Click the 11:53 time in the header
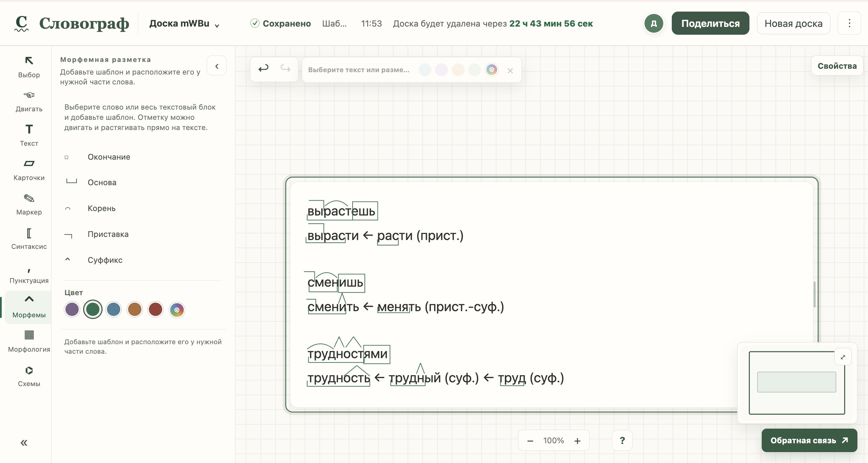868x463 pixels. pyautogui.click(x=371, y=23)
